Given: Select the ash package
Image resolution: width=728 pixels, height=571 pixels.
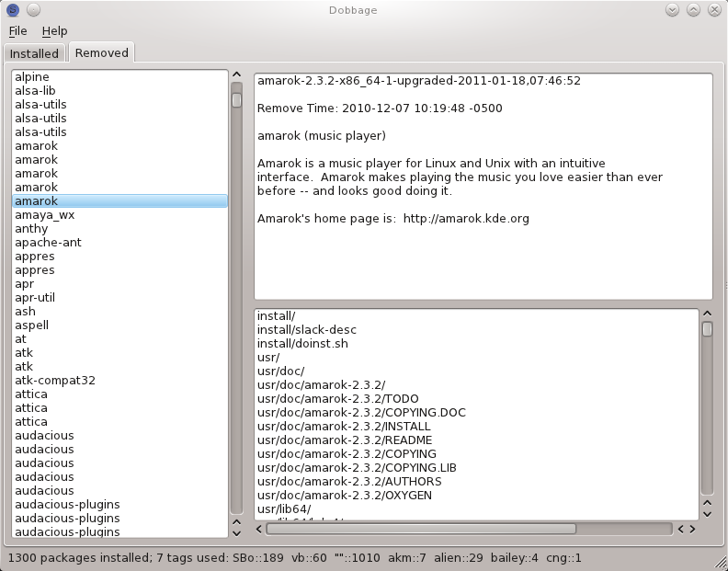Looking at the screenshot, I should (x=119, y=312).
